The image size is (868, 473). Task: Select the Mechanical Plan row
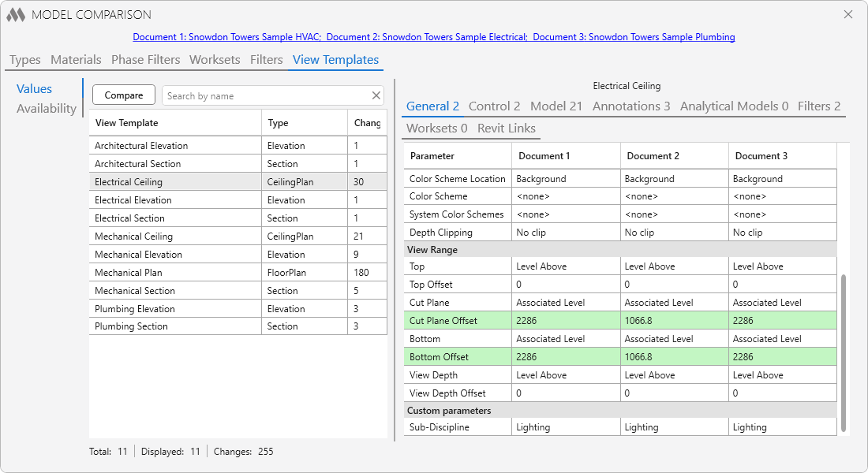(238, 272)
